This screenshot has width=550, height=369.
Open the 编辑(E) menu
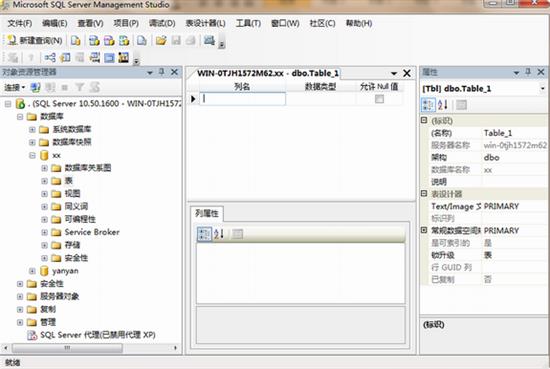click(55, 24)
